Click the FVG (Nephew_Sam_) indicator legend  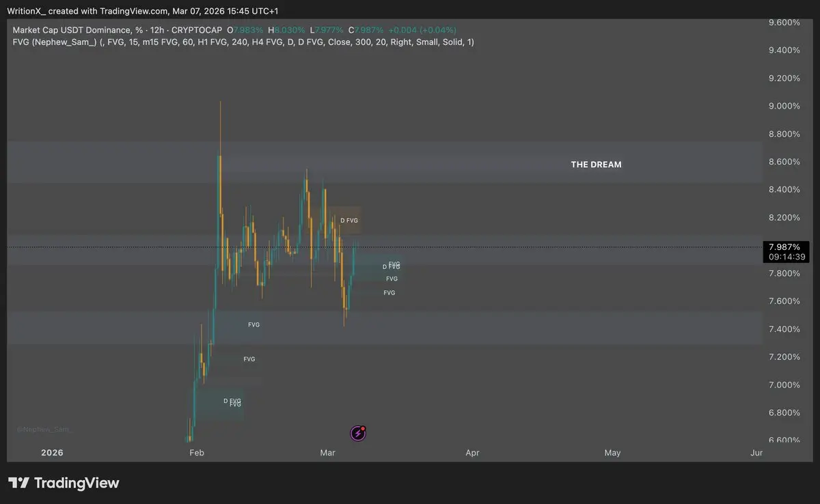point(53,42)
